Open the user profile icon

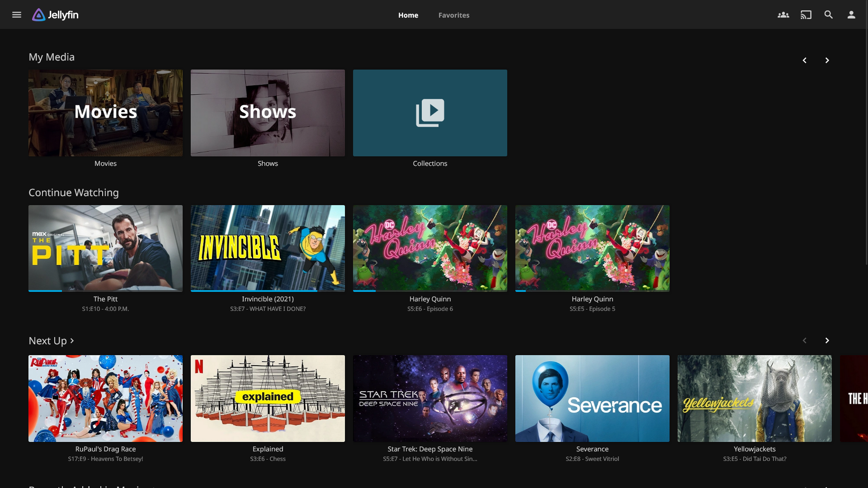(x=851, y=15)
